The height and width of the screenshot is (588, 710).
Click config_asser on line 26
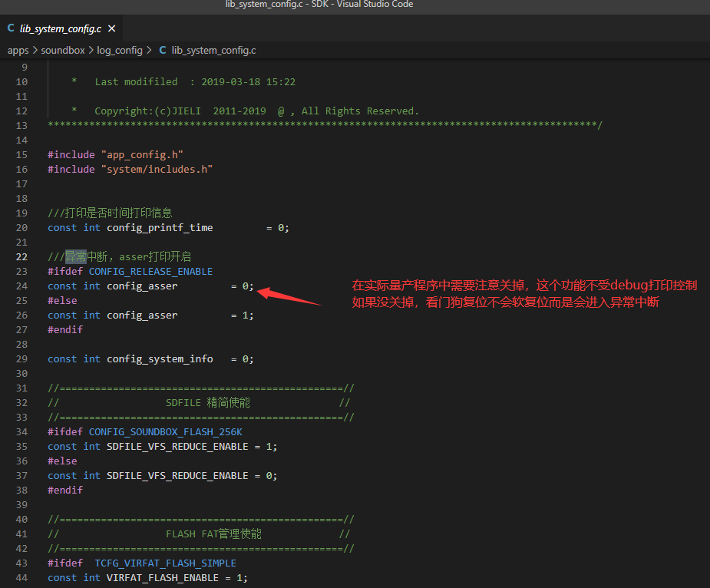click(x=142, y=315)
